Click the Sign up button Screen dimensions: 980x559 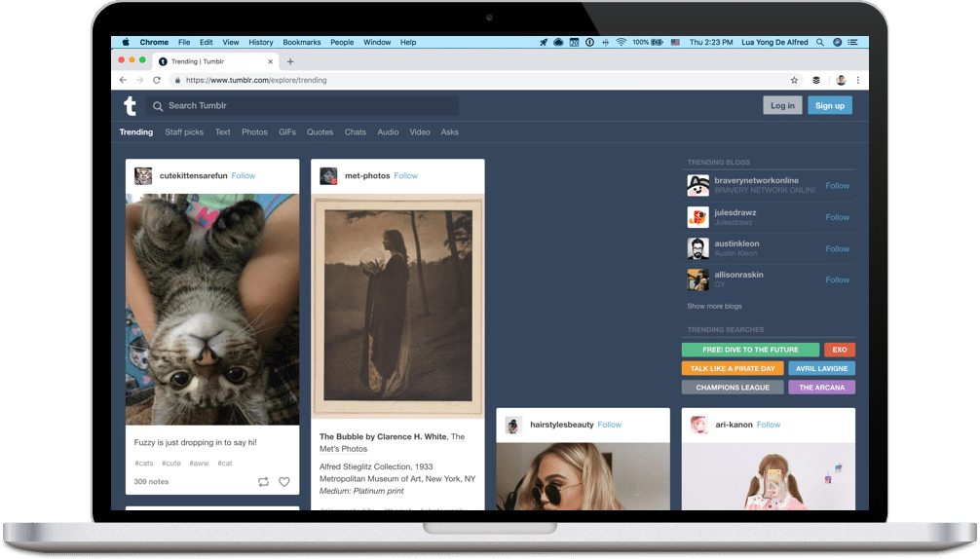pyautogui.click(x=829, y=105)
